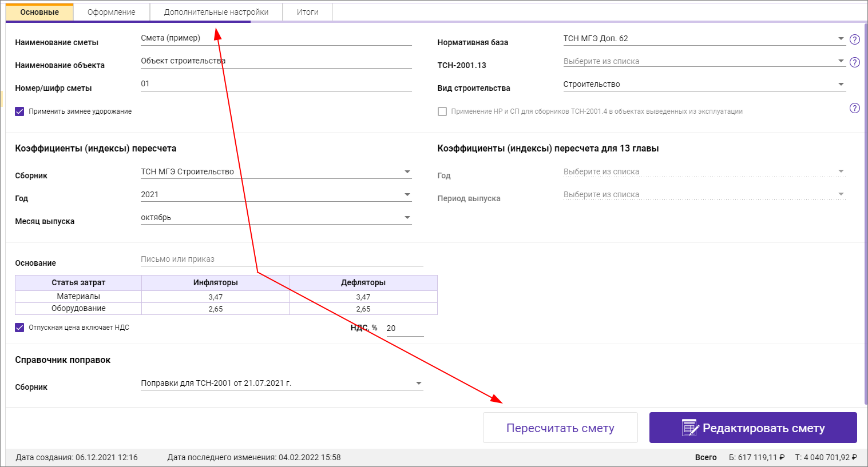The width and height of the screenshot is (868, 467).
Task: Toggle Применение НР и СП checkbox
Action: pos(442,111)
